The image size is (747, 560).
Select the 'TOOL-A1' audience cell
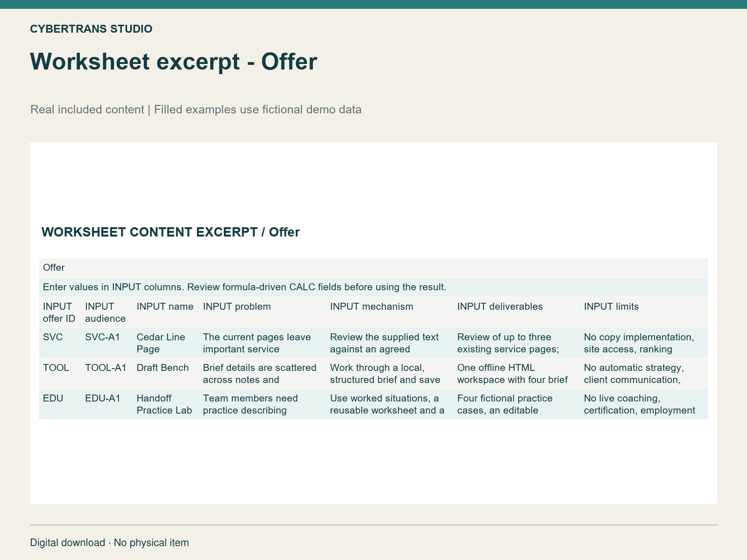pos(107,373)
